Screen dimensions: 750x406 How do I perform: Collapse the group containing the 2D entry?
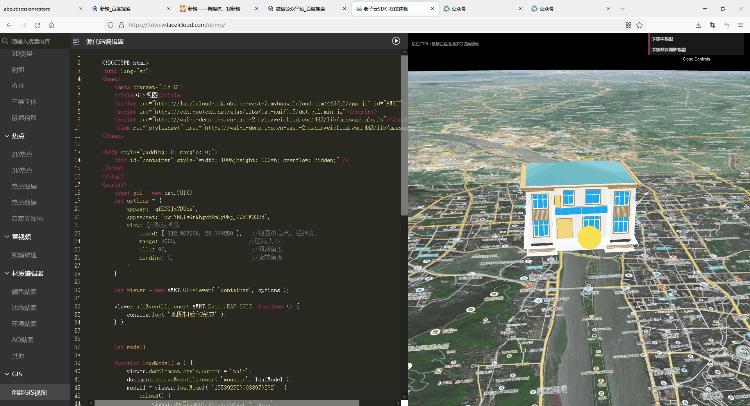tap(7, 136)
